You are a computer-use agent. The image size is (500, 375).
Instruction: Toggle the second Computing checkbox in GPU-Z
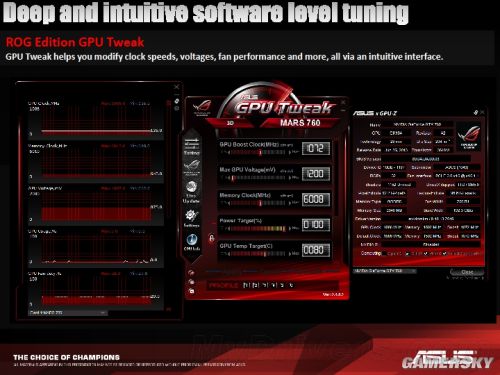click(407, 254)
